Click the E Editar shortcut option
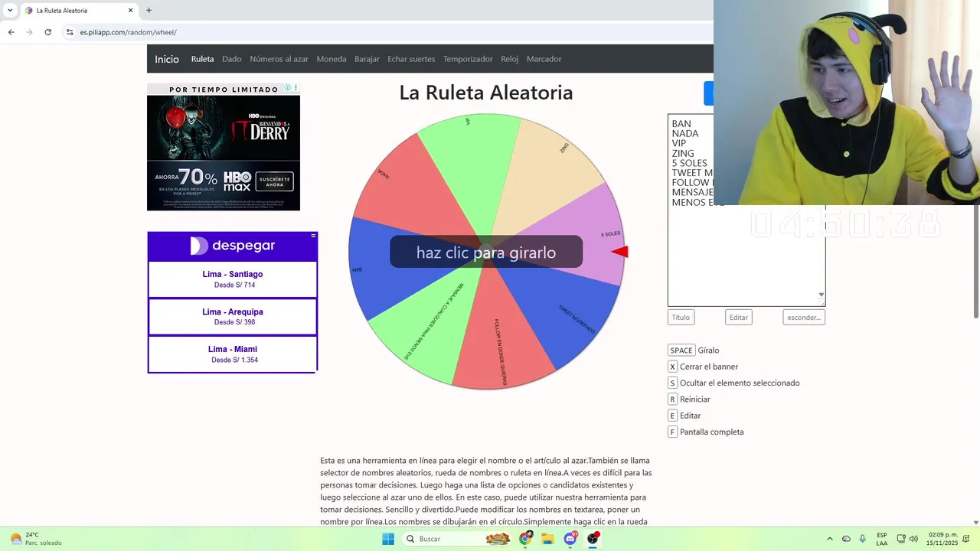Viewport: 980px width, 551px height. point(684,416)
